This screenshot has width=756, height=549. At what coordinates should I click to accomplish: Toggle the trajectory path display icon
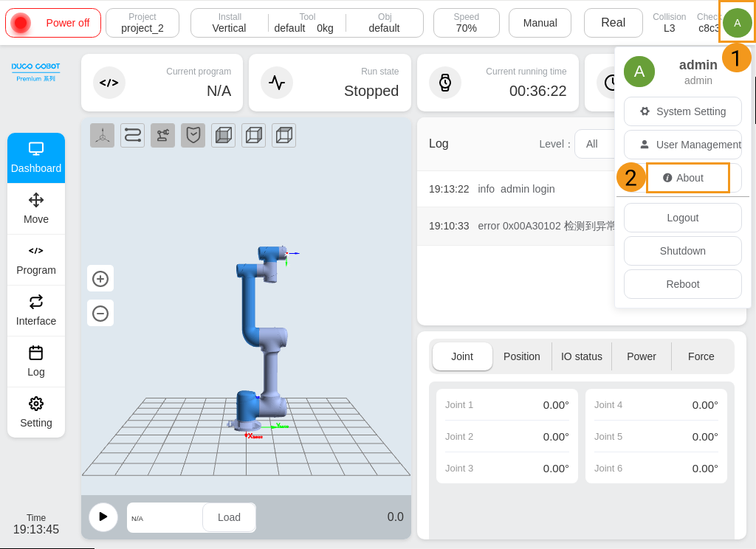(x=132, y=135)
